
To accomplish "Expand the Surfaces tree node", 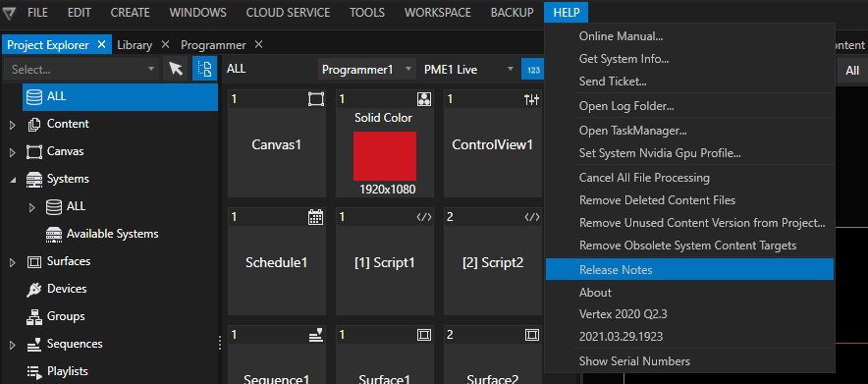I will (x=13, y=262).
